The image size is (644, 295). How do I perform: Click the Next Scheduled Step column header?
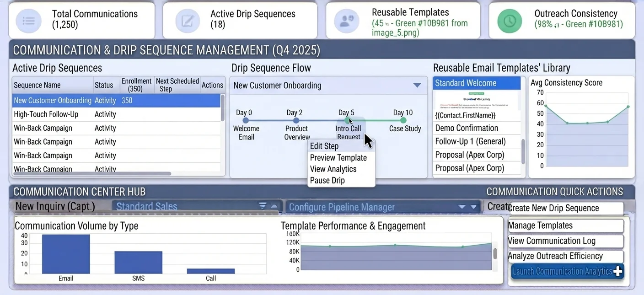[177, 85]
